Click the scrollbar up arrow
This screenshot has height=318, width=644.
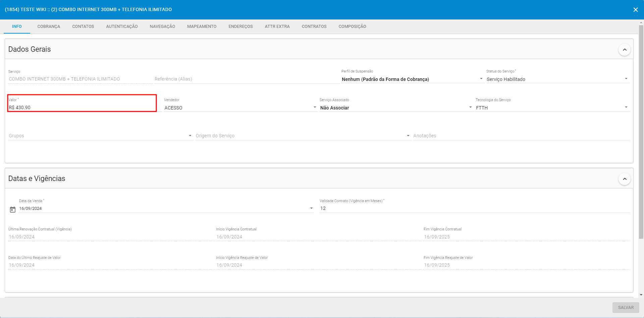tap(641, 22)
